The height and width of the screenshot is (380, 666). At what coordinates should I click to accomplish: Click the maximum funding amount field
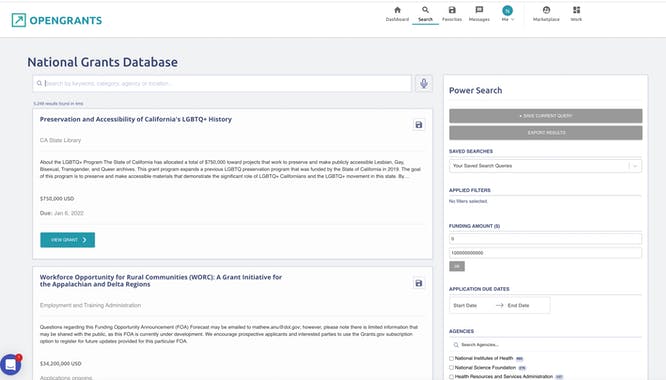pyautogui.click(x=545, y=253)
